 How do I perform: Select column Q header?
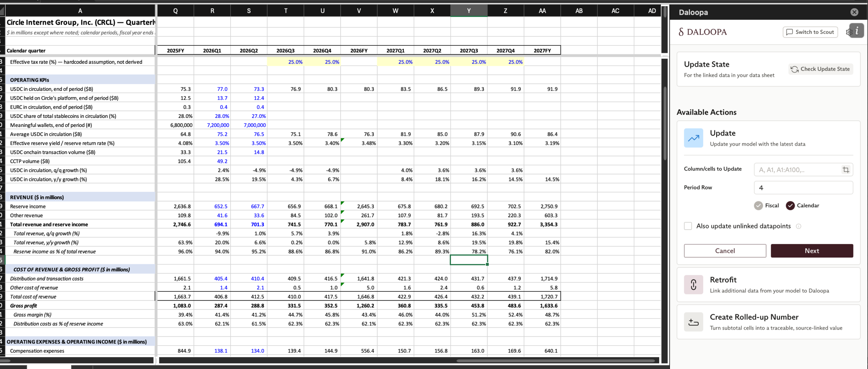pos(175,11)
